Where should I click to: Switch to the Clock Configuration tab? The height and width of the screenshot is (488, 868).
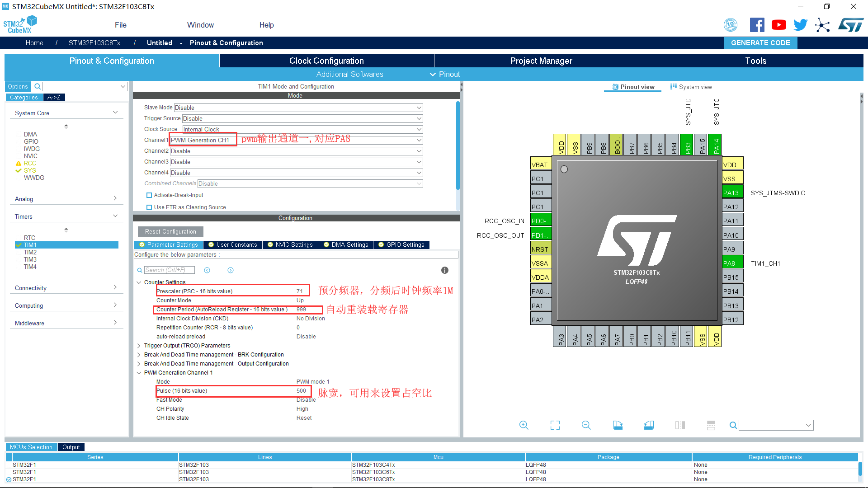pos(326,61)
